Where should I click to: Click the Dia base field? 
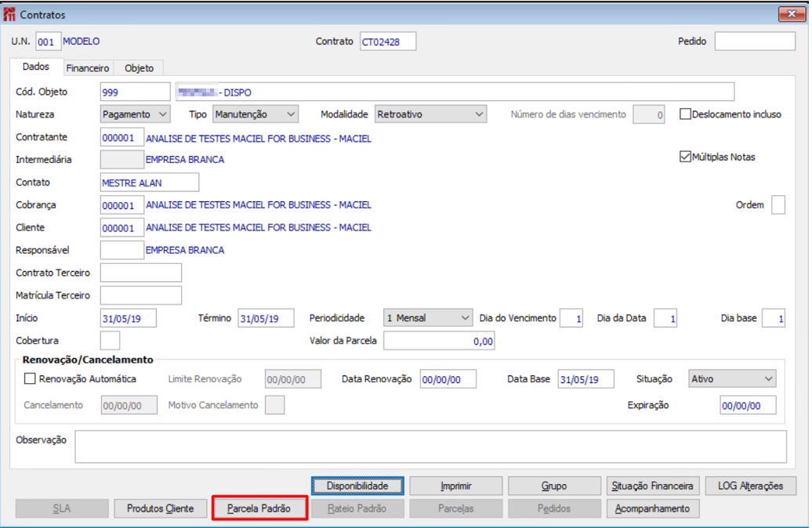pos(774,318)
